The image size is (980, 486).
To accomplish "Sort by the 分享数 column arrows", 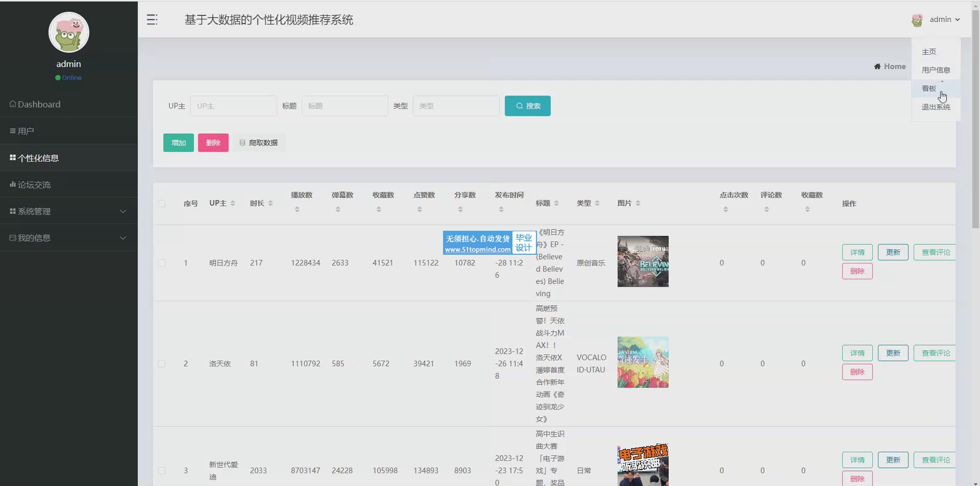I will pyautogui.click(x=460, y=209).
